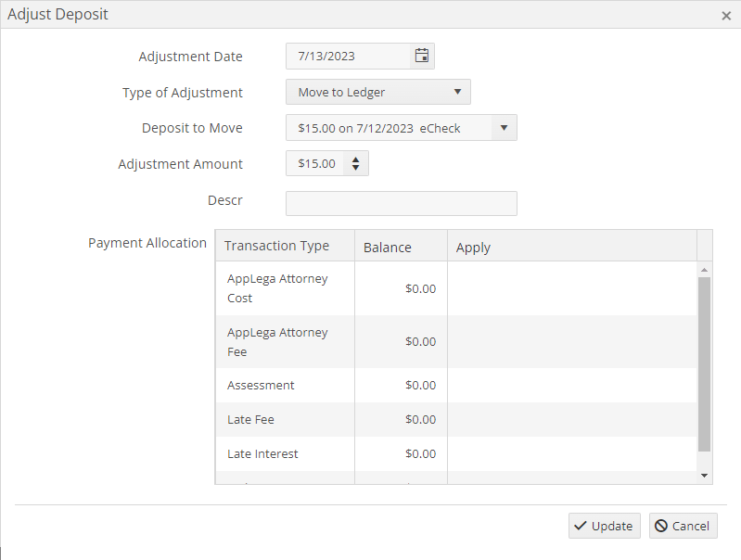741x560 pixels.
Task: Open the Type of Adjustment dropdown
Action: [378, 92]
